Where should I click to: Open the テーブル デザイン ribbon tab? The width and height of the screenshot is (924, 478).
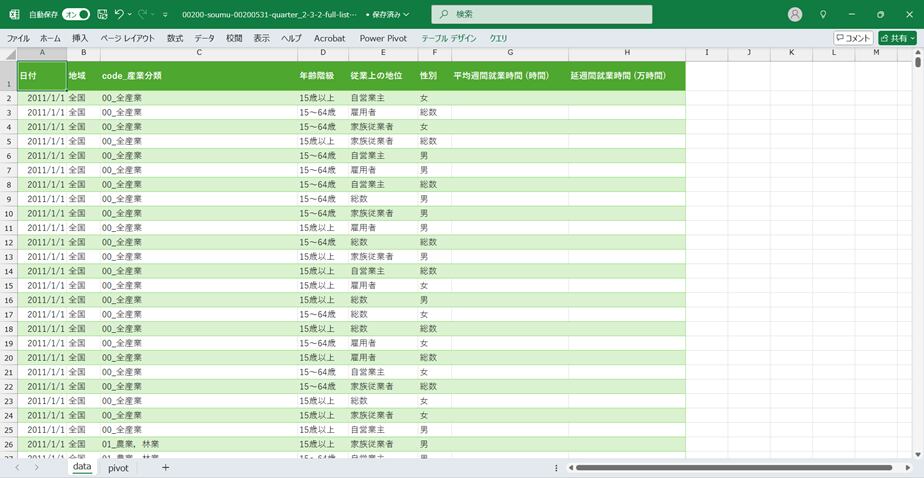[449, 38]
